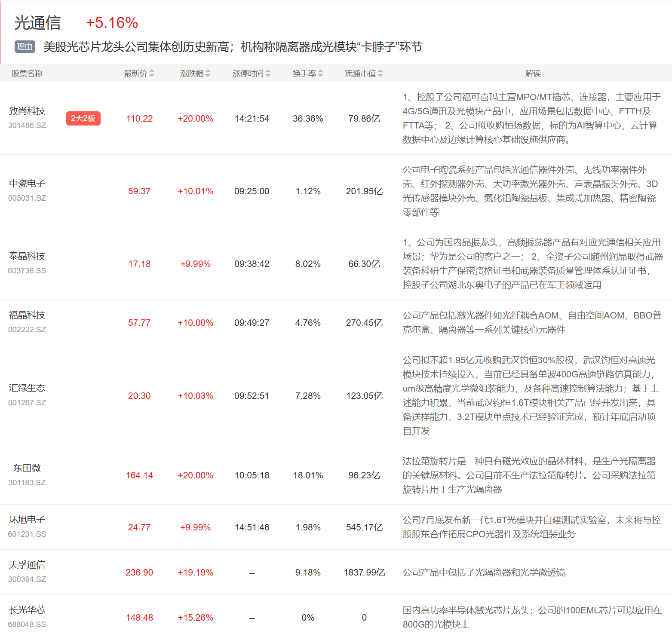
Task: Click the sort icon next to 涨停时间
Action: point(268,73)
